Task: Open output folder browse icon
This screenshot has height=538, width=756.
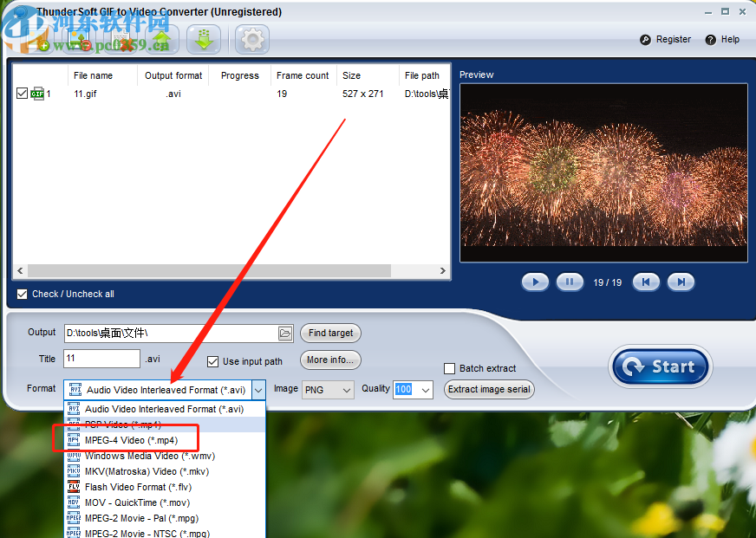Action: click(285, 333)
